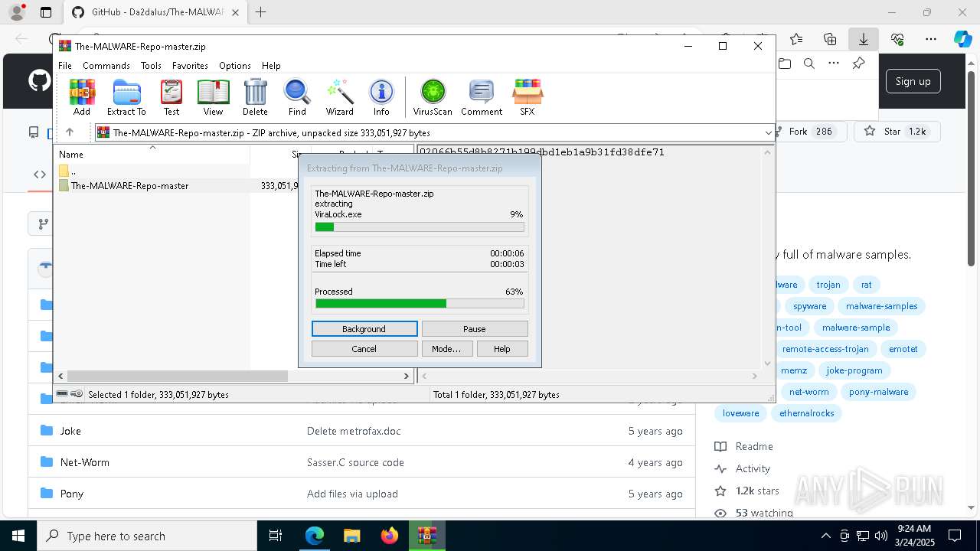
Task: Open the Readme link
Action: coord(754,446)
